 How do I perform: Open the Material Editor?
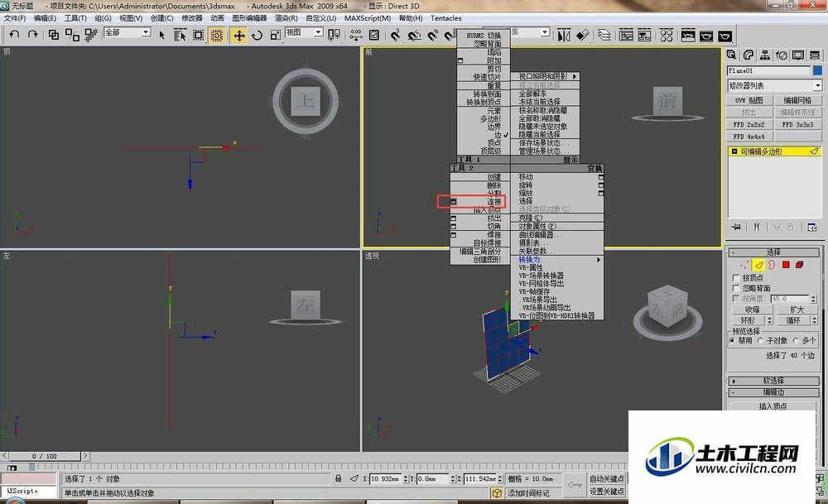click(667, 36)
